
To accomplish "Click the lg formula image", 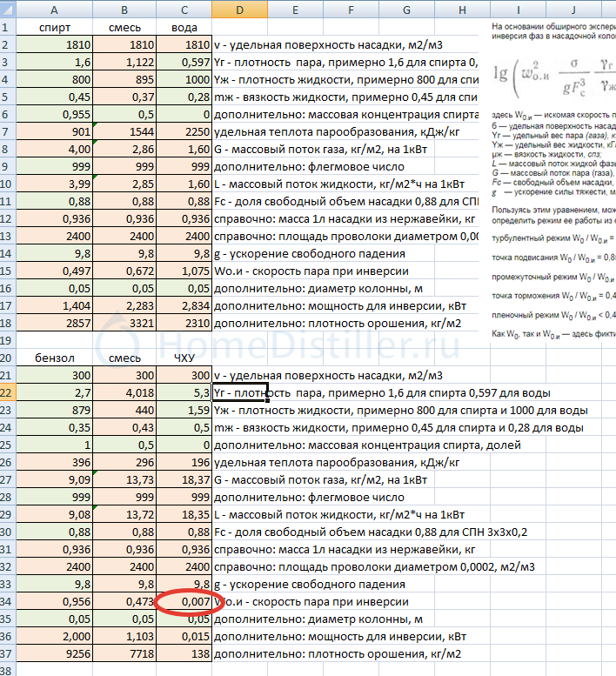I will [x=555, y=77].
